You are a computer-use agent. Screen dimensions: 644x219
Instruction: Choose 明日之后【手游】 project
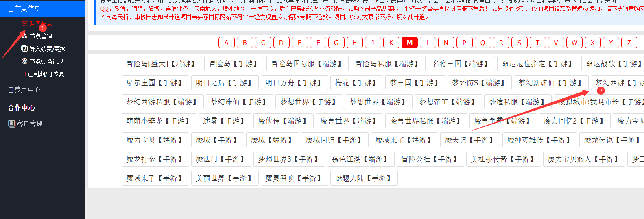(x=225, y=83)
